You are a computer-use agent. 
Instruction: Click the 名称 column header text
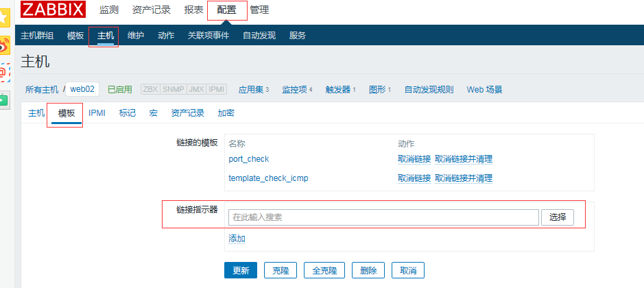pos(237,144)
